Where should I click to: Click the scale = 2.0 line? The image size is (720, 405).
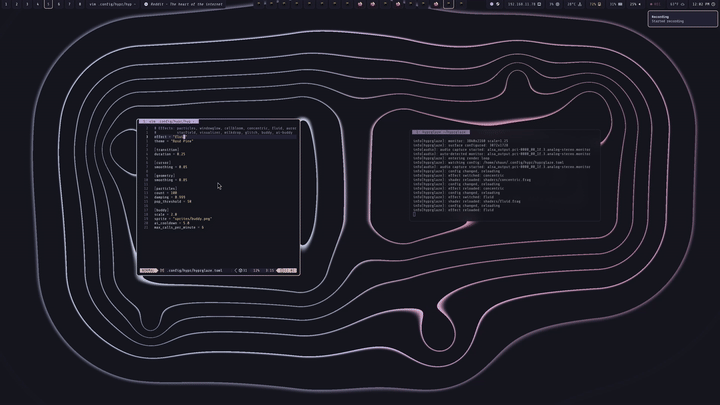(165, 214)
